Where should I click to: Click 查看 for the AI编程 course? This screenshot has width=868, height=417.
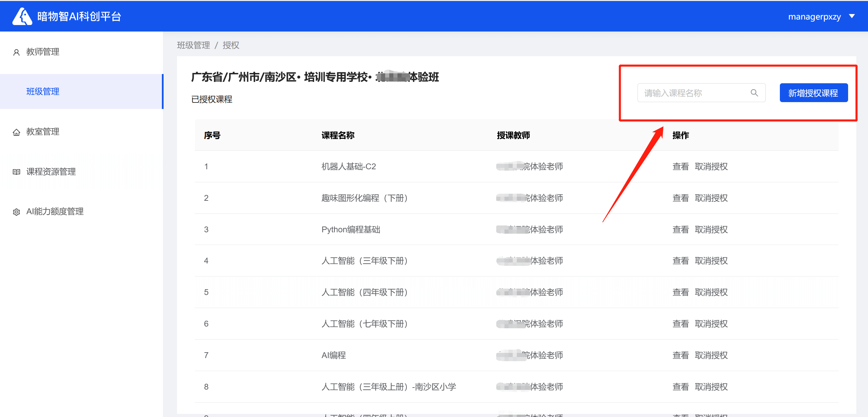(680, 355)
